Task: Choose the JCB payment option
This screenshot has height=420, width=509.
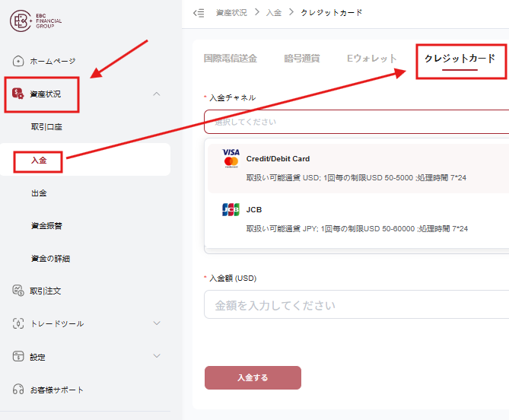Action: coord(358,219)
